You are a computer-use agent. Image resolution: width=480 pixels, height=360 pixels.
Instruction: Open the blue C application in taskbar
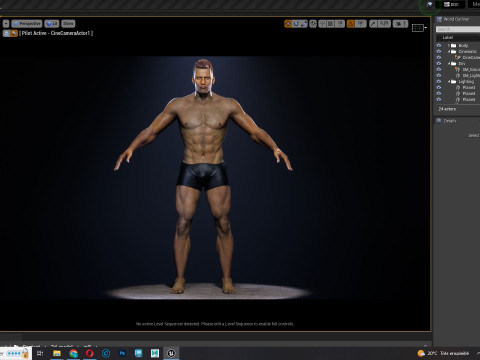tap(106, 353)
